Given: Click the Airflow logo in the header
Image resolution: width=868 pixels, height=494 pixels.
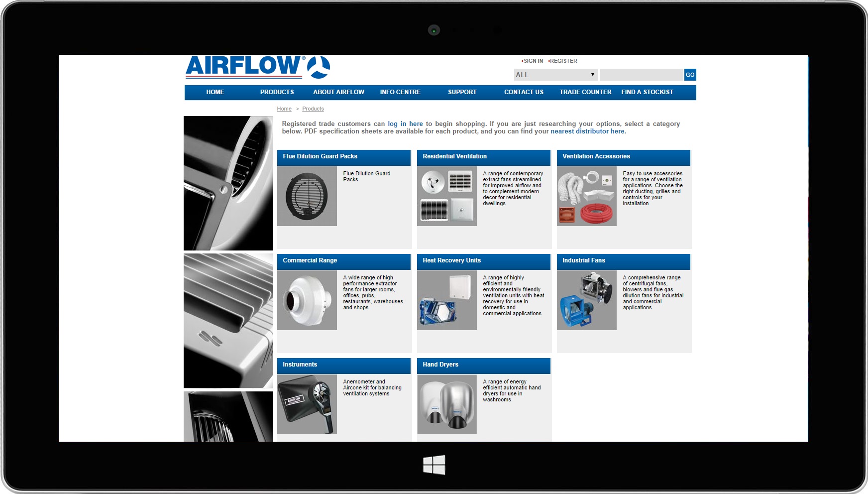Looking at the screenshot, I should coord(257,67).
